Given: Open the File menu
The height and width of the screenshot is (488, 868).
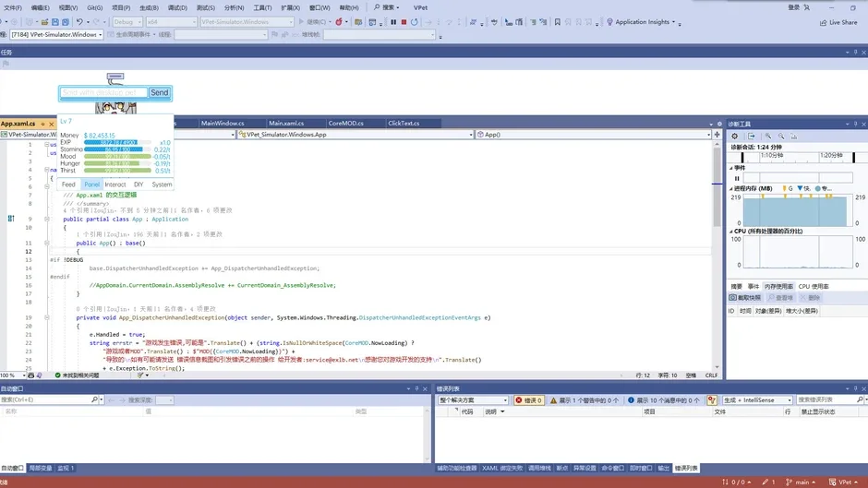Looking at the screenshot, I should tap(13, 7).
